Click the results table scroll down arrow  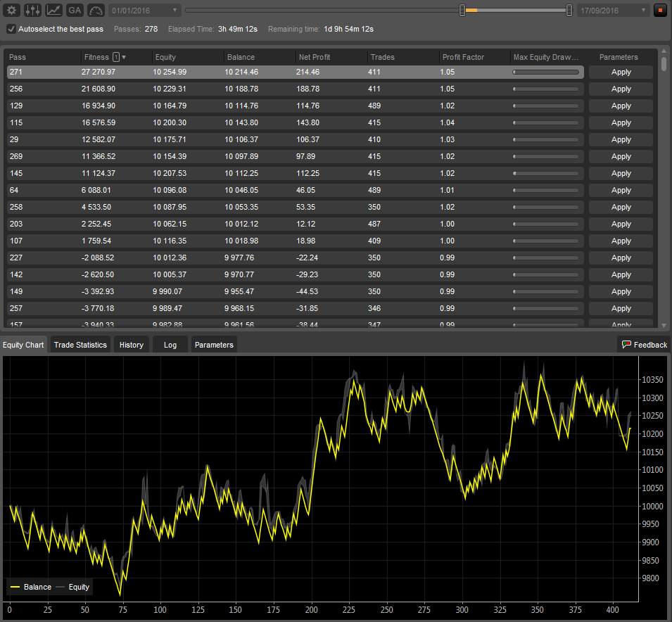[664, 325]
